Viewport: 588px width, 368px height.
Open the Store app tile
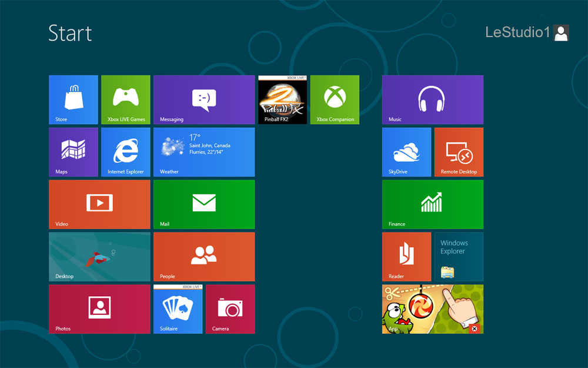73,100
